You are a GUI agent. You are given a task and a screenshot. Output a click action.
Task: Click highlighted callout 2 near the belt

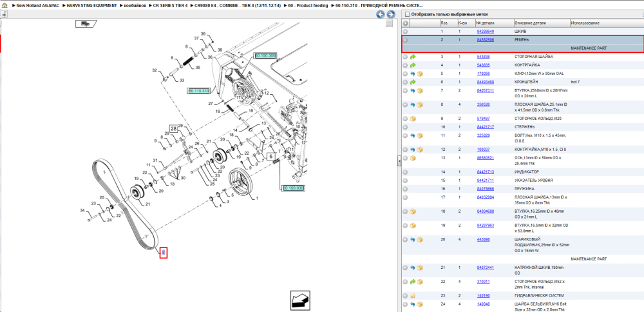coord(164,253)
